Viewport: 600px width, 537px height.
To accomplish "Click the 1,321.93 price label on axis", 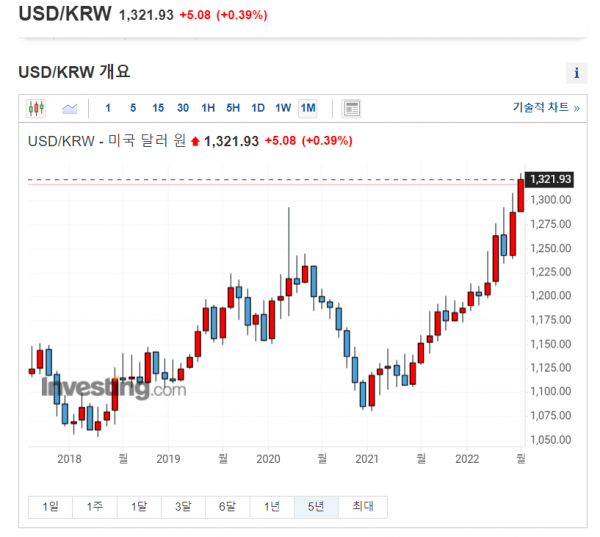I will tap(550, 179).
